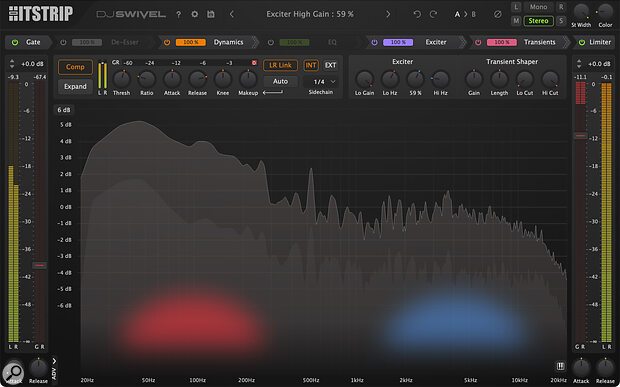The width and height of the screenshot is (620, 387).
Task: Click the bypass circle-slash icon
Action: 498,14
